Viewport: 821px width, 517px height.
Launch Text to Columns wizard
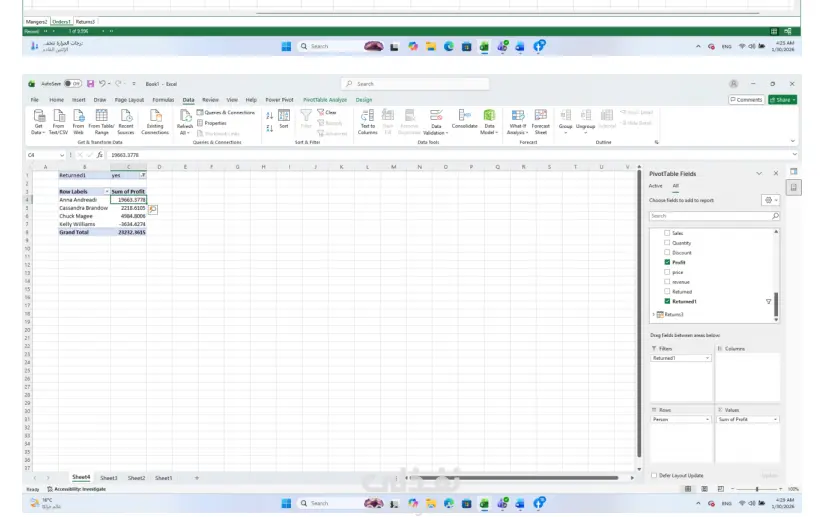point(368,122)
